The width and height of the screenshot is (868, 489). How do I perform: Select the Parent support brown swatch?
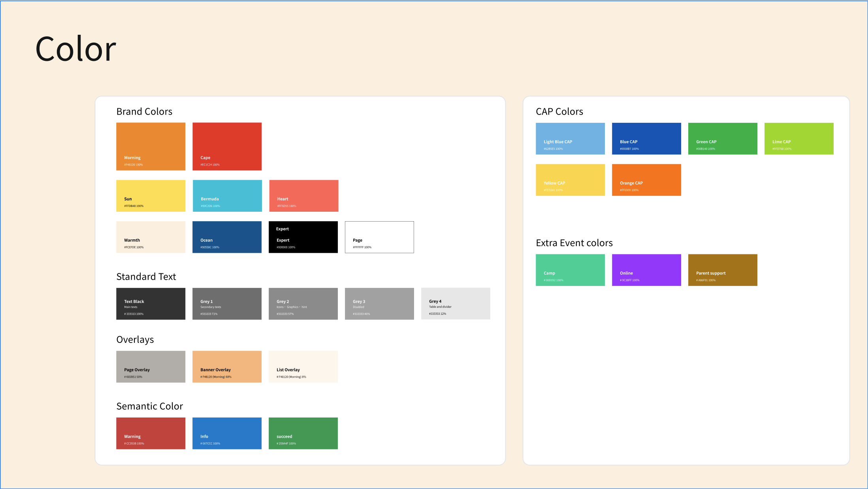coord(723,270)
